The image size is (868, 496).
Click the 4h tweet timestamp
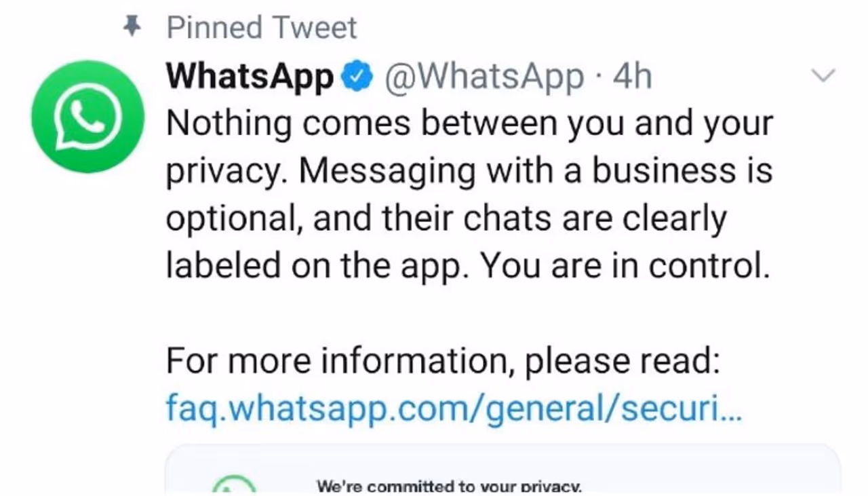pyautogui.click(x=632, y=77)
